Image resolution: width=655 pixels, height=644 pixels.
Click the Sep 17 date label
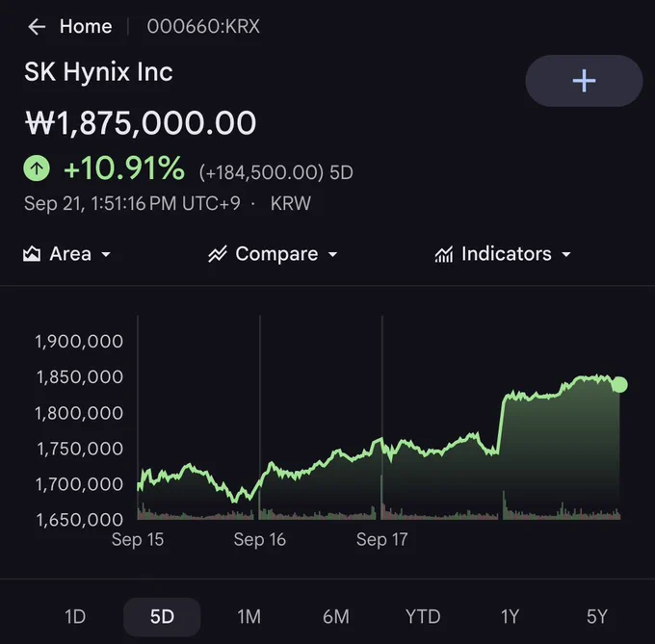381,539
